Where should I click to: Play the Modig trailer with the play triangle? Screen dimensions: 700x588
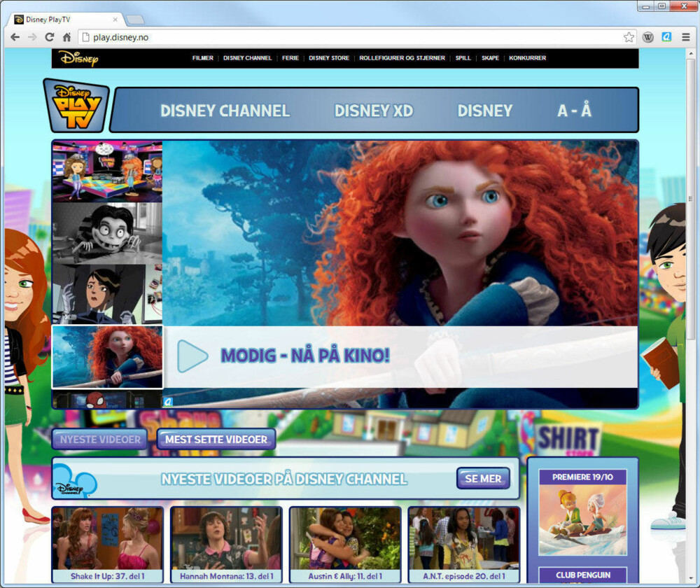(192, 356)
